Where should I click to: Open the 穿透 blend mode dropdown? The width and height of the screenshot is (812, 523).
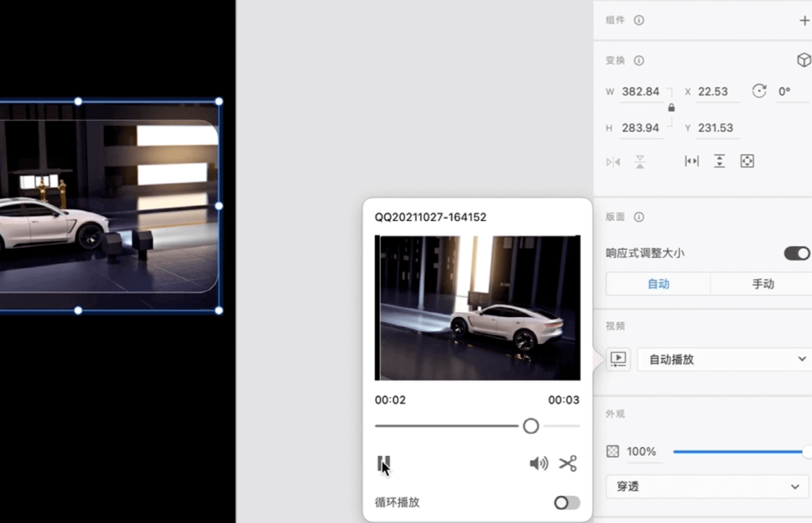pos(707,486)
